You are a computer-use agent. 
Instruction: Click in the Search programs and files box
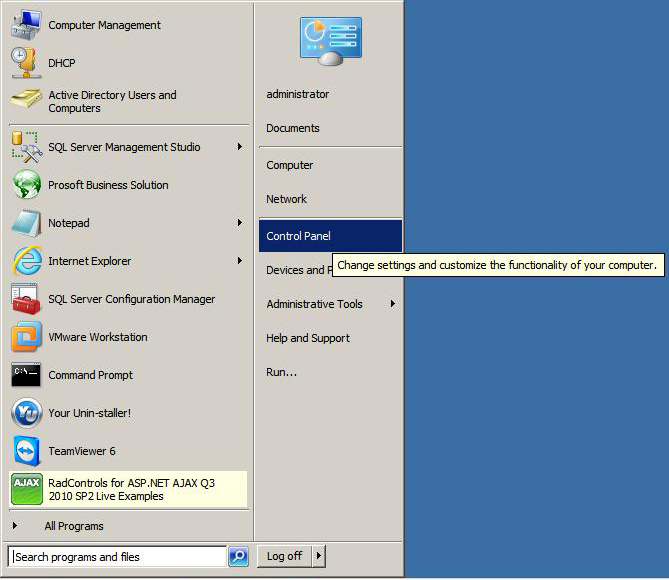coord(117,557)
